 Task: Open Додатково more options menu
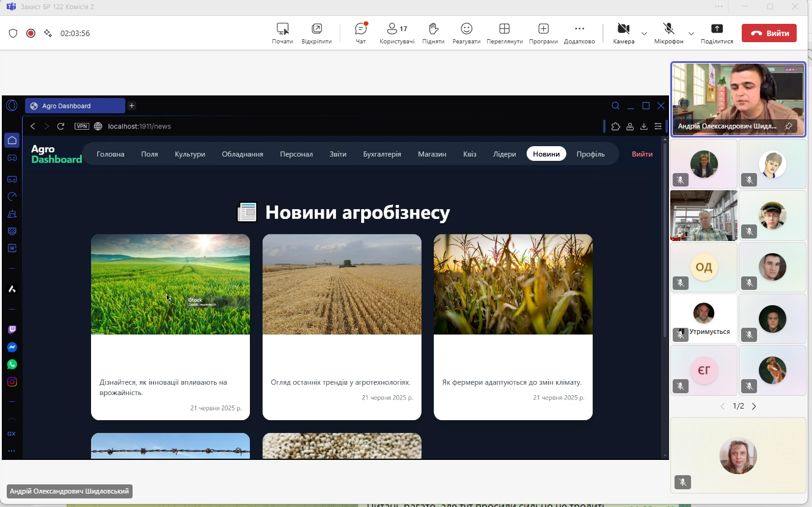(x=579, y=33)
